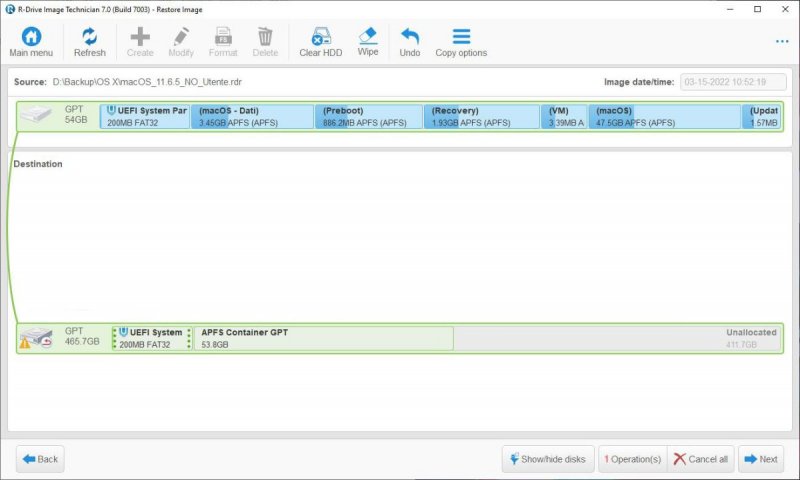Image resolution: width=800 pixels, height=480 pixels.
Task: Click Clear HDD toolbar icon
Action: [x=320, y=42]
